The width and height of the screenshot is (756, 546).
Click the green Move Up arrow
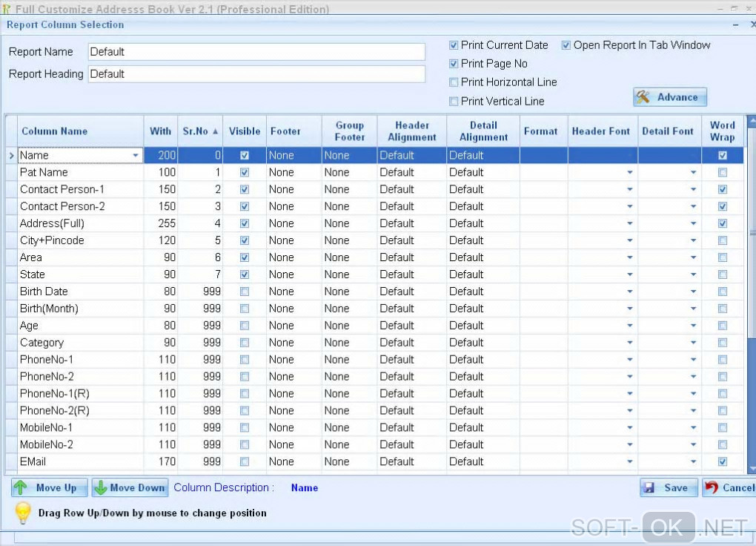point(21,488)
